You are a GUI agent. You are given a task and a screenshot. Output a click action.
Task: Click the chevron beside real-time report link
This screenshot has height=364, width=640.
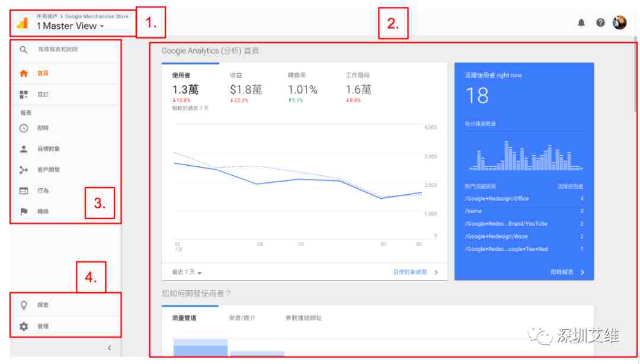point(583,272)
